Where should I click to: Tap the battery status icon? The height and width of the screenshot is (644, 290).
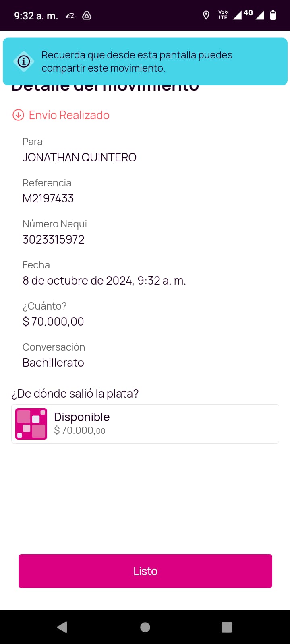273,15
